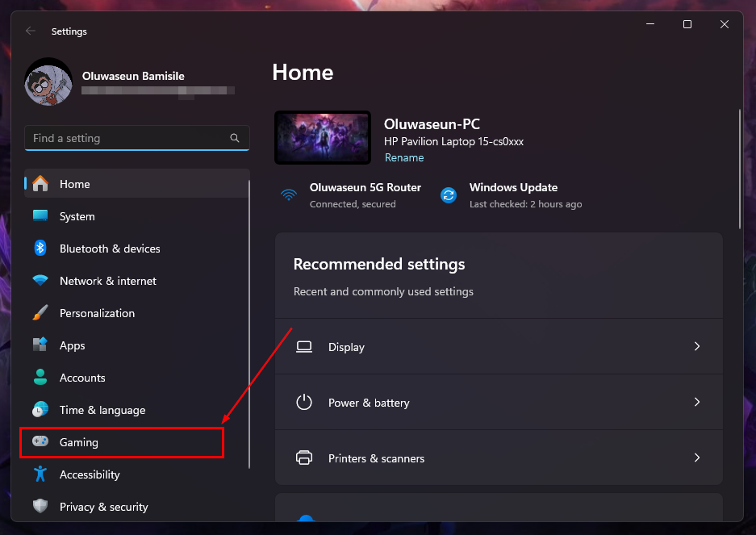Click the Home house icon in sidebar
756x535 pixels.
tap(40, 184)
